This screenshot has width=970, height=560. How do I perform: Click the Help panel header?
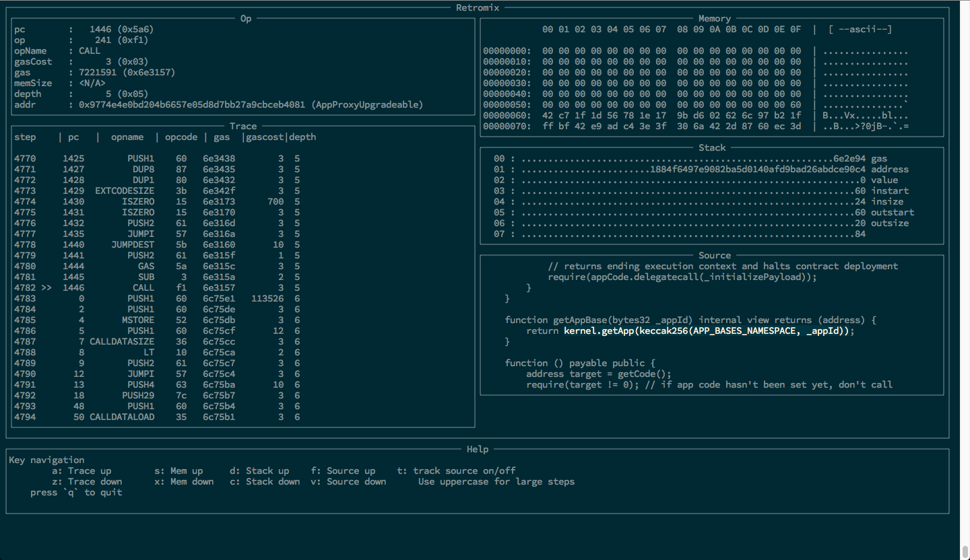(477, 449)
